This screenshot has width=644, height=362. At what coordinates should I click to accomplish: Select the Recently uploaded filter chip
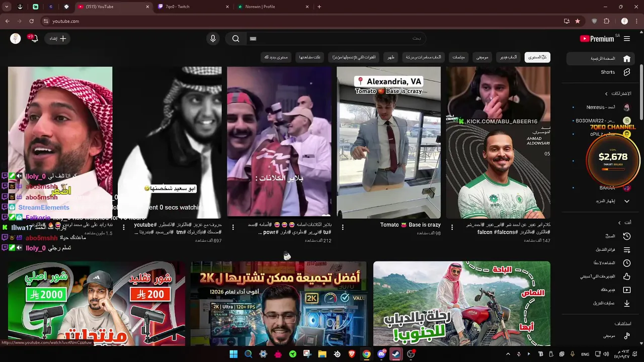coord(354,57)
